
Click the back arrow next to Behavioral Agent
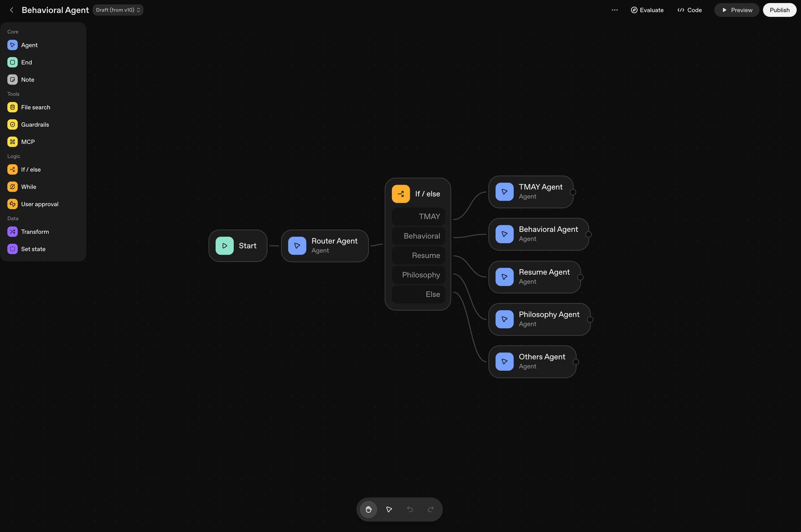point(12,10)
